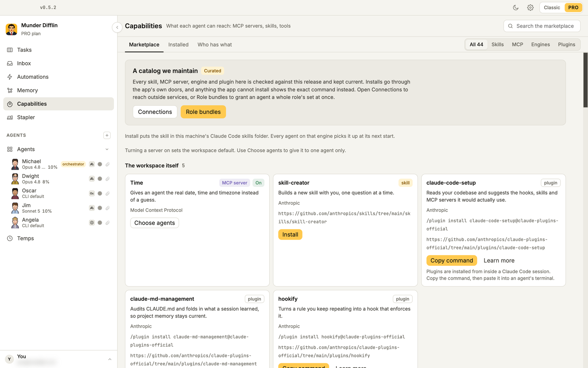Click the paperclip icon on Jim's row
The height and width of the screenshot is (368, 588).
click(x=107, y=208)
